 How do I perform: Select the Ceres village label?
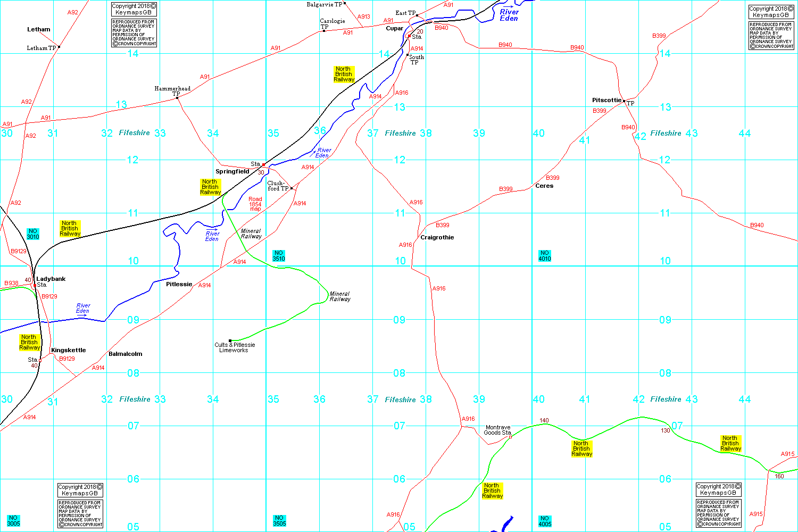click(x=544, y=186)
